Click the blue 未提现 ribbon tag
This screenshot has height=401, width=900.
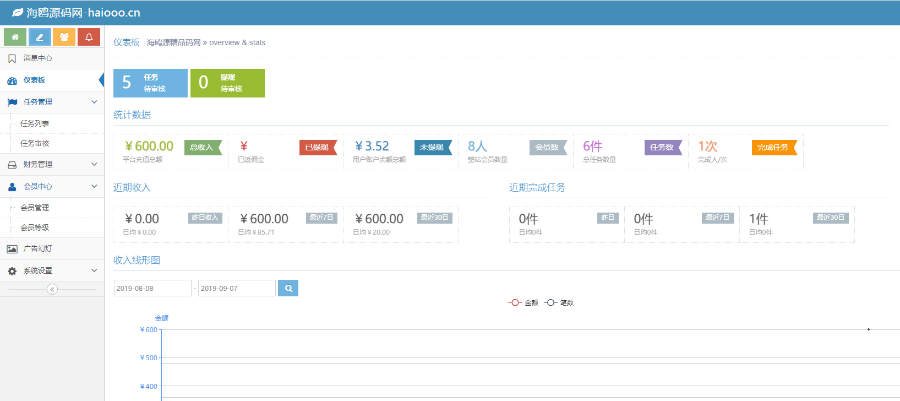tap(433, 147)
